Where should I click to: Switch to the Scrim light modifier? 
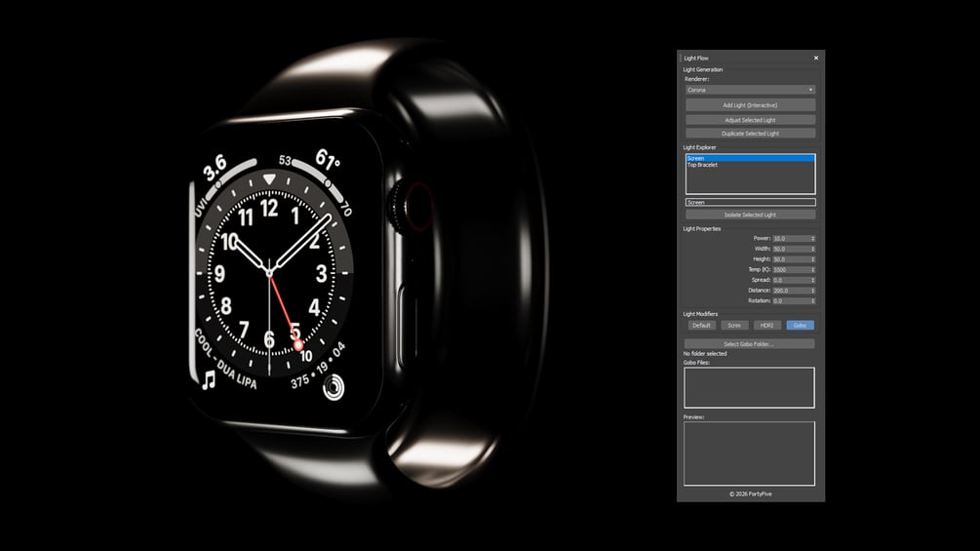click(x=734, y=326)
